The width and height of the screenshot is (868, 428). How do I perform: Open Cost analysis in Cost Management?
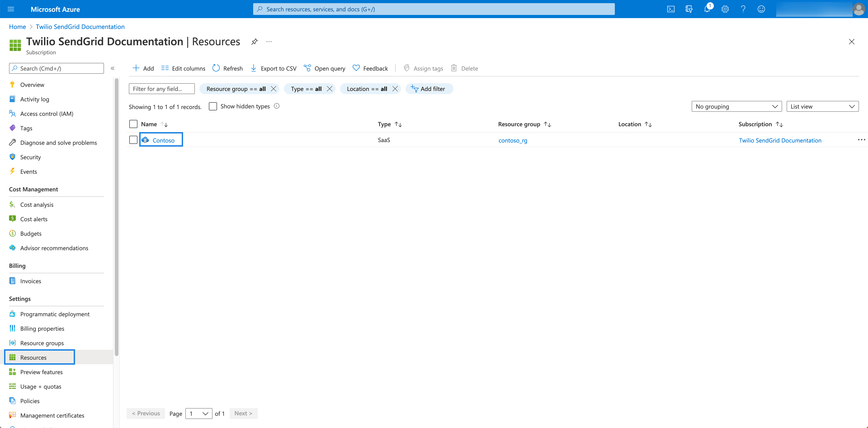[36, 204]
